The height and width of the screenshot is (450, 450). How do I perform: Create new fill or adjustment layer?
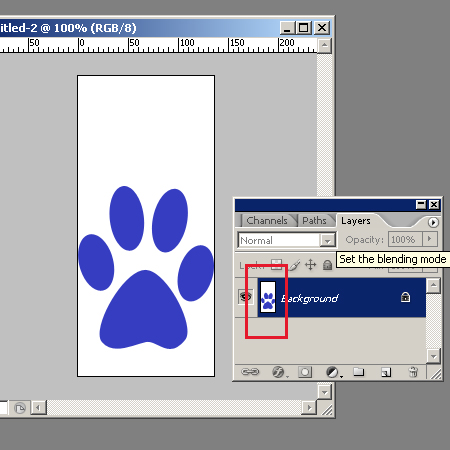pyautogui.click(x=333, y=372)
